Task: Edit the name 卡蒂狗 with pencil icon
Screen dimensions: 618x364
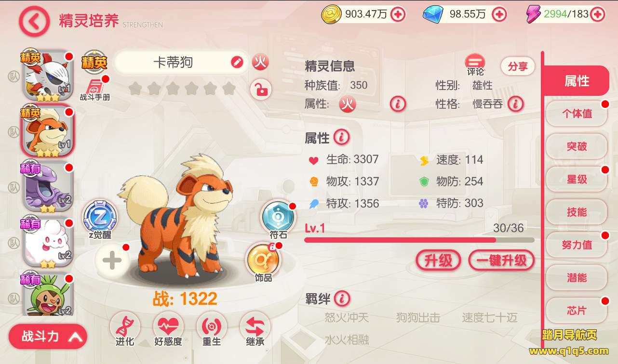Action: (237, 62)
